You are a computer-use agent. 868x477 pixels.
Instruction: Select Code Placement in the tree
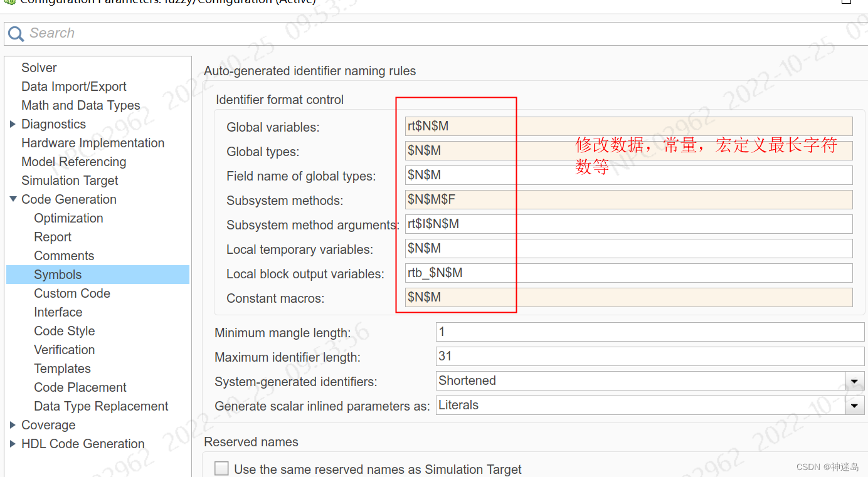[x=80, y=387]
